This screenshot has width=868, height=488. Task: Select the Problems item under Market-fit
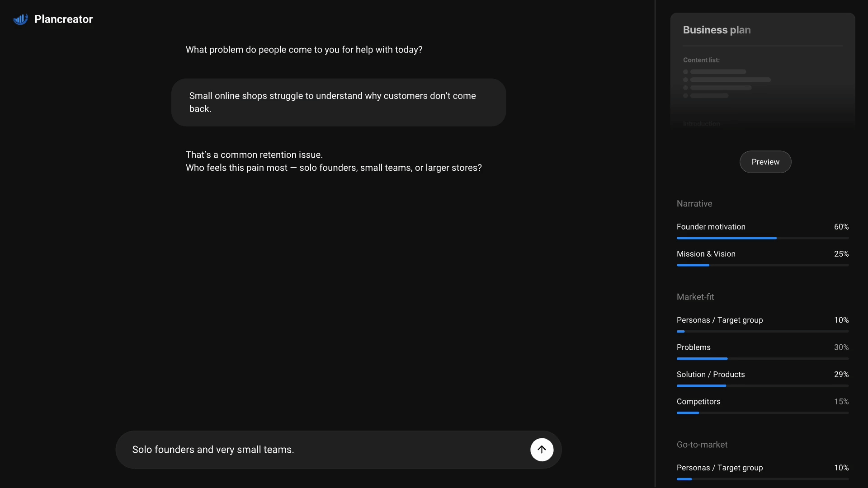point(693,347)
